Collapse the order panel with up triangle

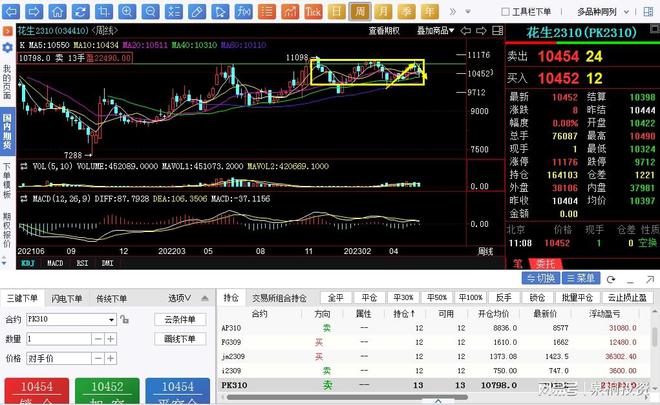[205, 298]
